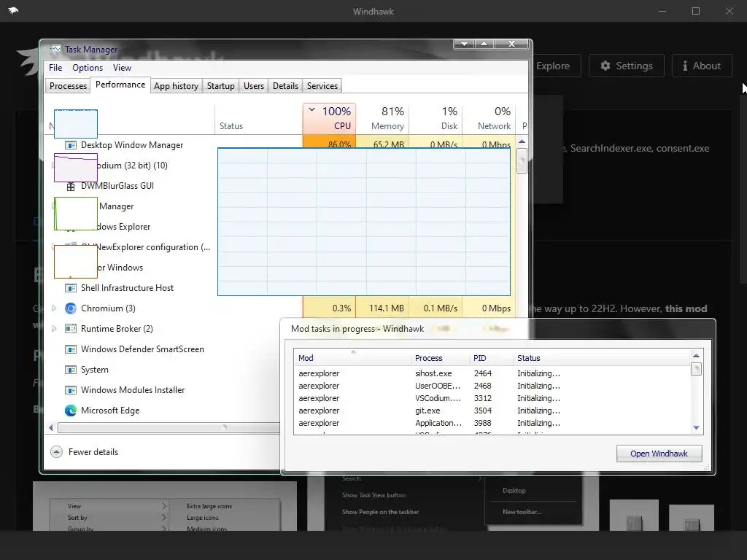This screenshot has width=747, height=560.
Task: Switch to the Processes tab
Action: click(x=68, y=86)
